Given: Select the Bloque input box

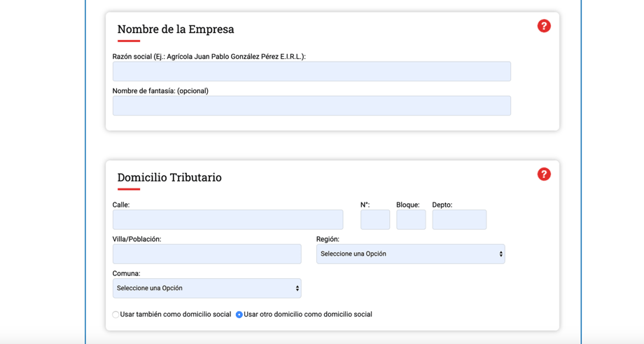Looking at the screenshot, I should tap(411, 219).
